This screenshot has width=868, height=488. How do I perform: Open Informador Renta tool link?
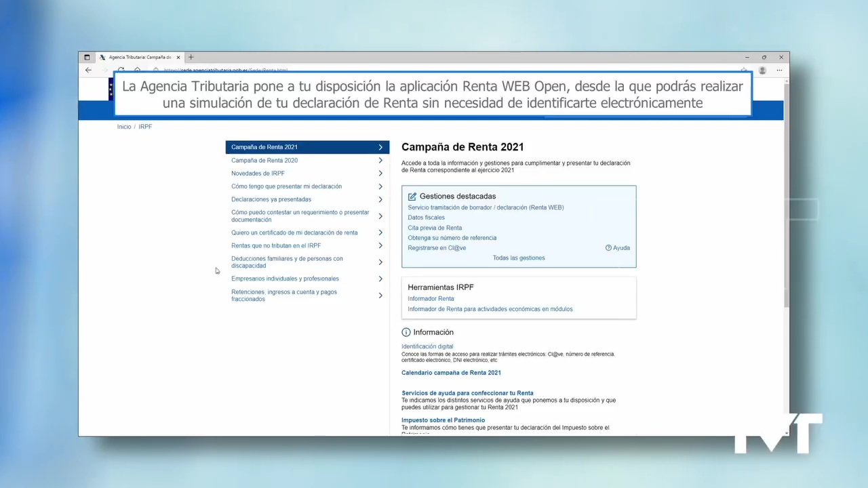(431, 299)
